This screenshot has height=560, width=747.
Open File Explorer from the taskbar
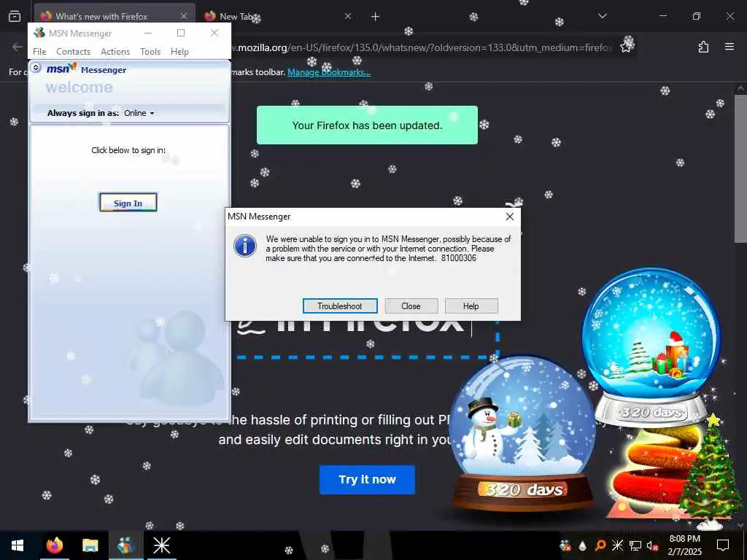(x=90, y=545)
